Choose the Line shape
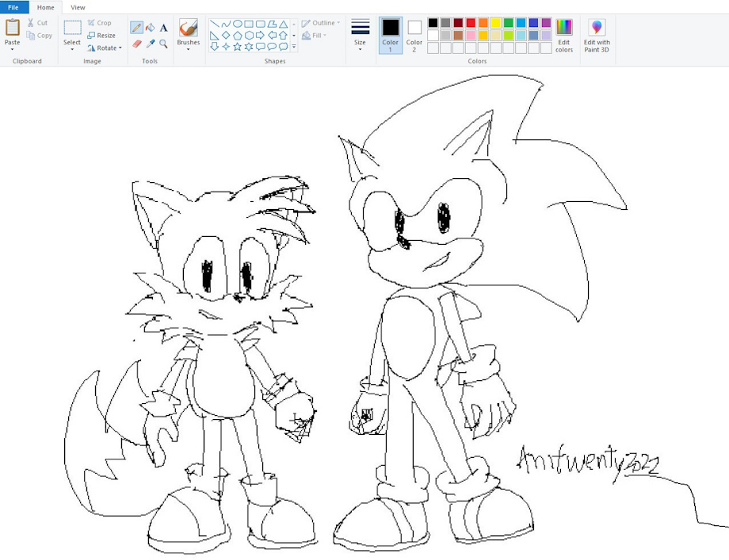The width and height of the screenshot is (729, 560). click(214, 24)
